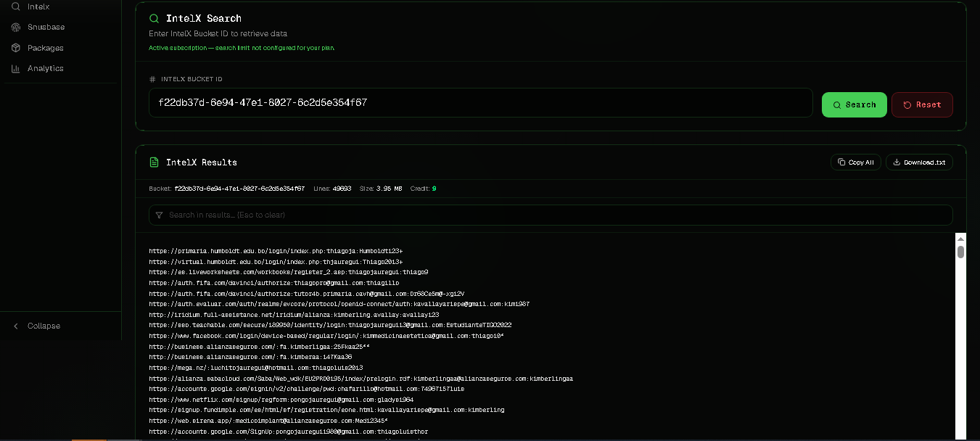980x441 pixels.
Task: Click the green 'Active subscription' notice text
Action: coord(242,47)
